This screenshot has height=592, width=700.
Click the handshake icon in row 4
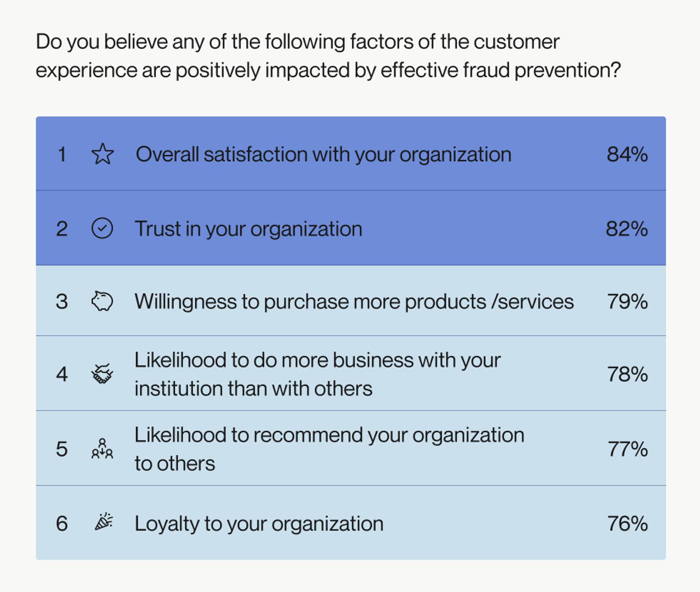tap(102, 374)
